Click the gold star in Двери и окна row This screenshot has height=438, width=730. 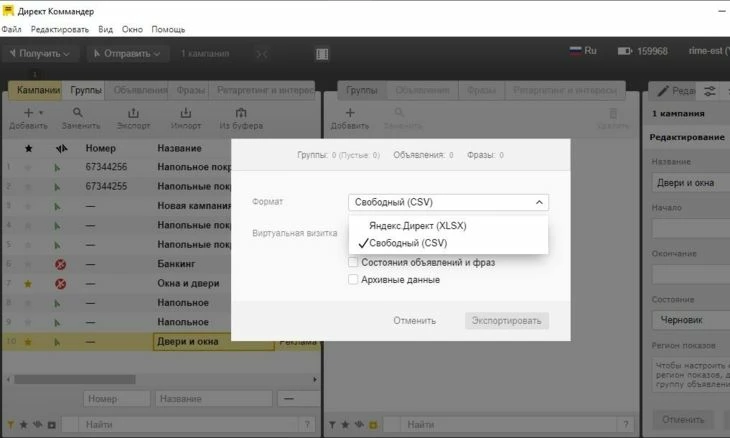(x=28, y=342)
